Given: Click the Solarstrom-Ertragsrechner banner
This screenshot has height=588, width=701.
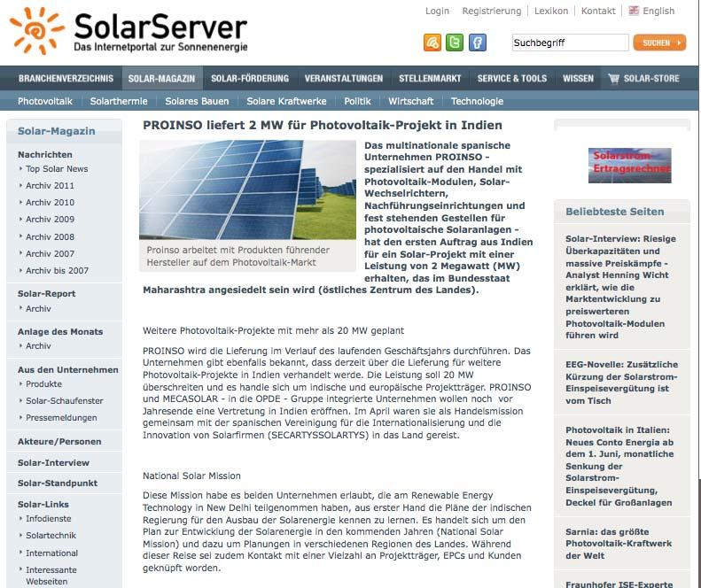Looking at the screenshot, I should pos(629,166).
